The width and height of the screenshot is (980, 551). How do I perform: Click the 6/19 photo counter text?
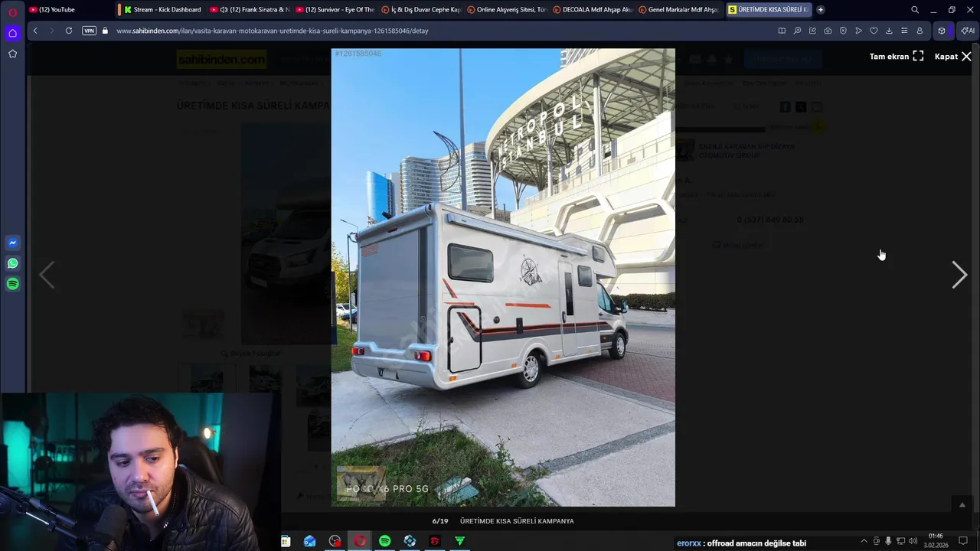point(440,521)
